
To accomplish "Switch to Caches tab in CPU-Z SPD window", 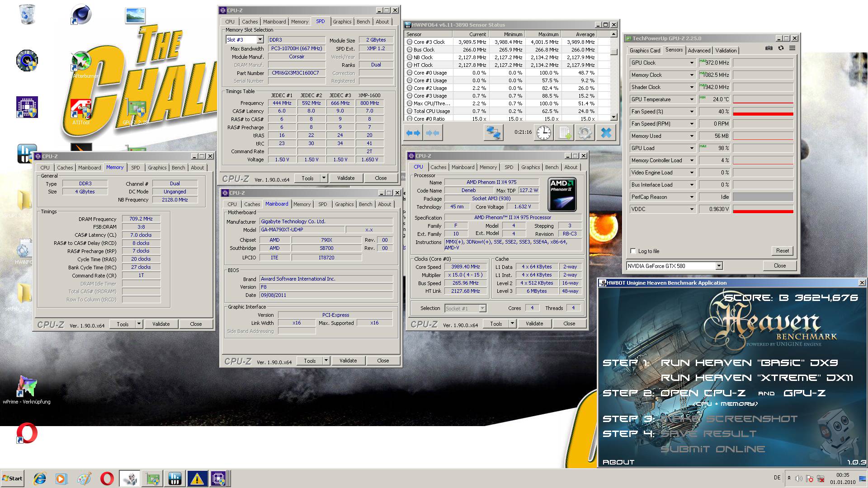I will 250,22.
